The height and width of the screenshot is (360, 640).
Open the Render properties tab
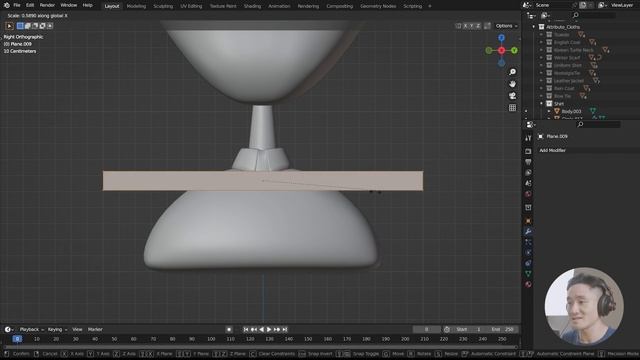pyautogui.click(x=528, y=151)
